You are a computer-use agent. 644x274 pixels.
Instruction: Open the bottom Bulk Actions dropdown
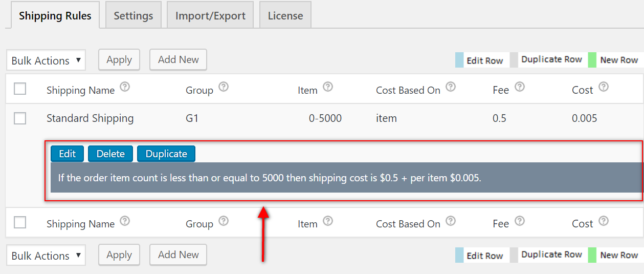coord(46,256)
